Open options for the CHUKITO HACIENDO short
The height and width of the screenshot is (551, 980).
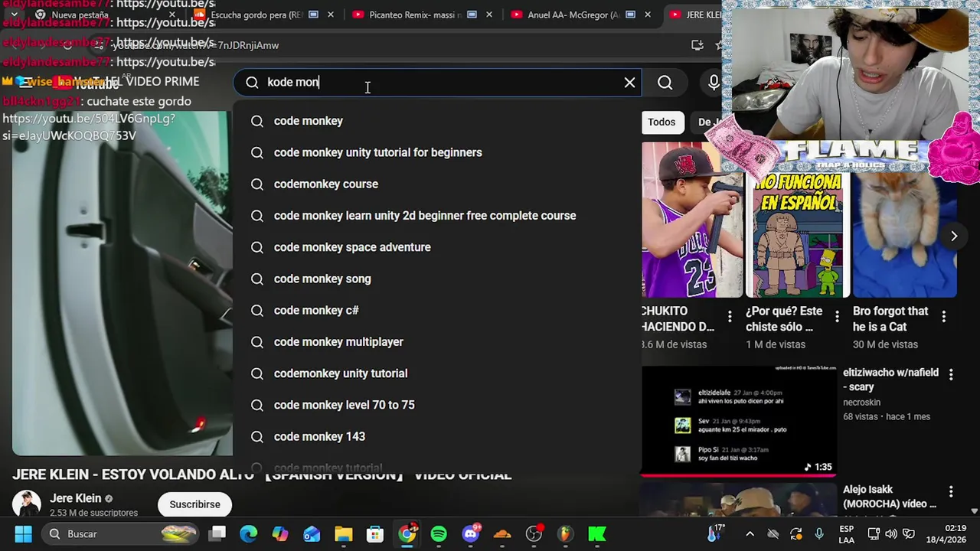(x=730, y=316)
